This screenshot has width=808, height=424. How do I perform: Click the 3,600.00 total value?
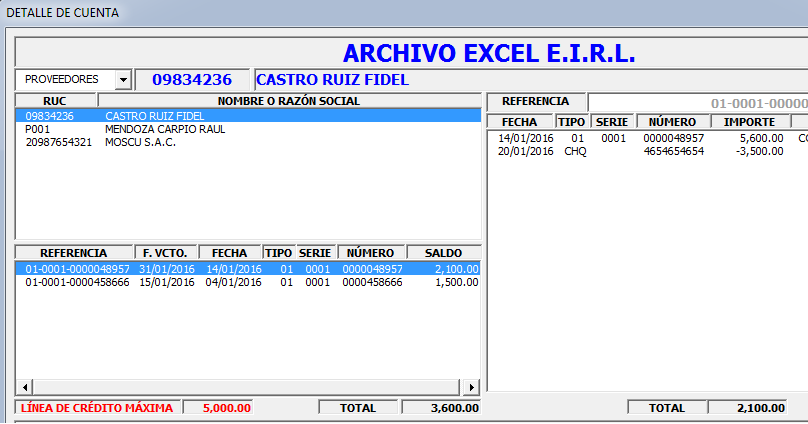point(442,408)
